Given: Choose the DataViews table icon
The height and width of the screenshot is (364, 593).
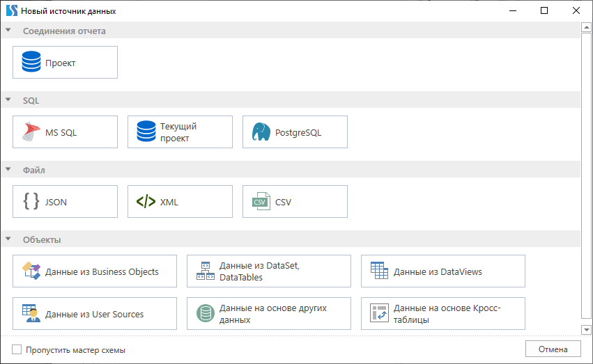Looking at the screenshot, I should 379,271.
